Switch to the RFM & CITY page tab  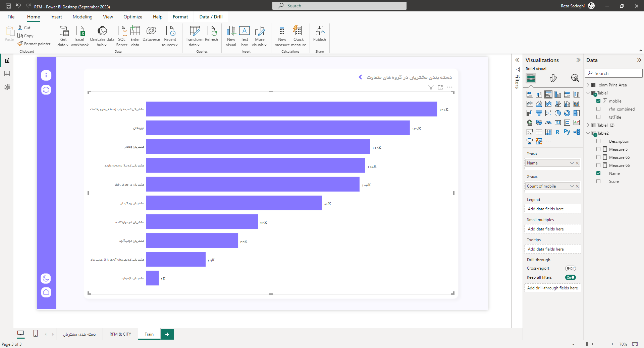click(x=120, y=334)
